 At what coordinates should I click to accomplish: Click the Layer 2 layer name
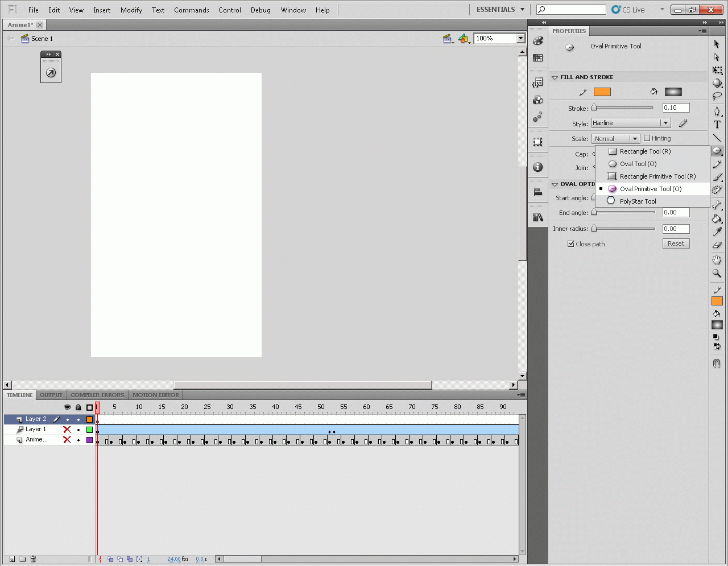coord(36,419)
